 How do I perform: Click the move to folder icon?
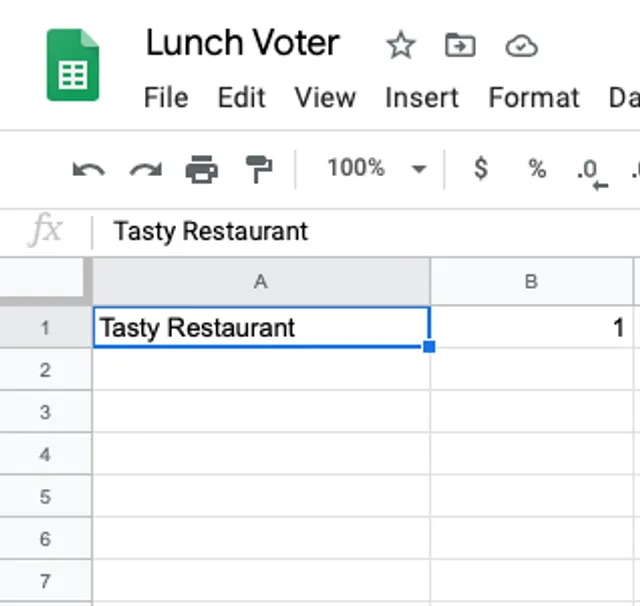460,45
